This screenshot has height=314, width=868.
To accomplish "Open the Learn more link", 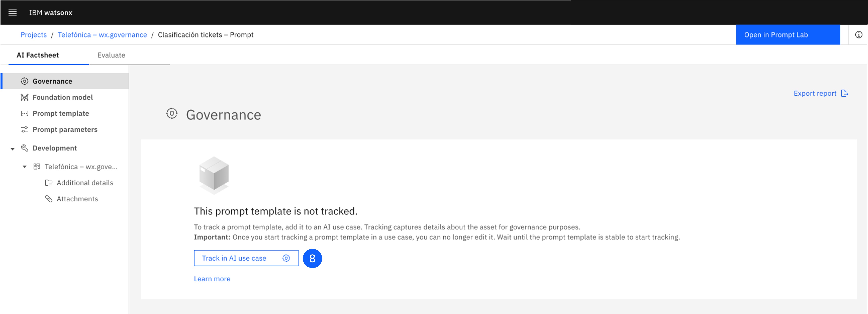I will point(212,279).
